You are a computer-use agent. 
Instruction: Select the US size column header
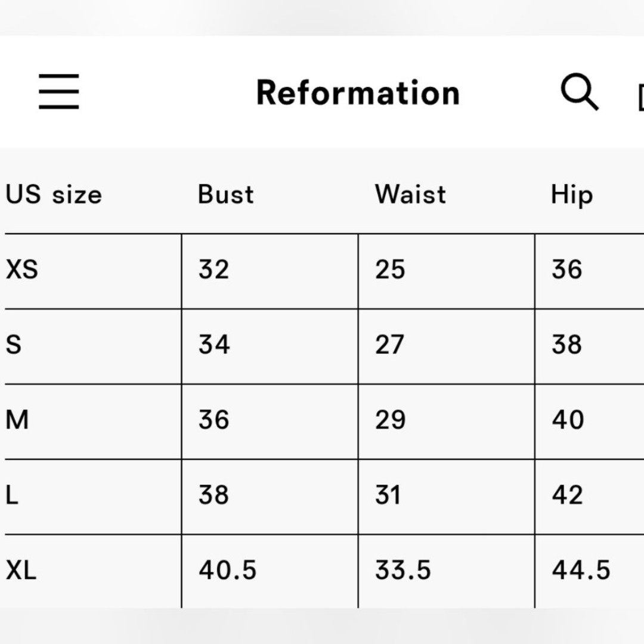(x=54, y=194)
